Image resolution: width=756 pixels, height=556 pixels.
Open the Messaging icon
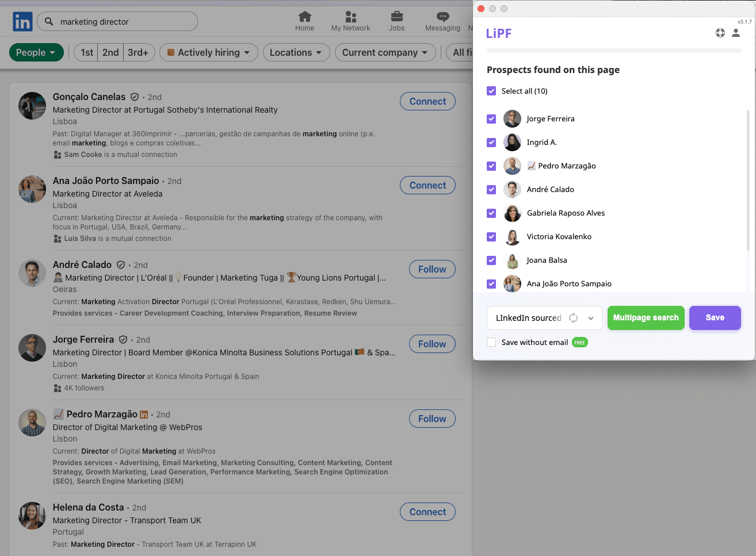tap(442, 17)
